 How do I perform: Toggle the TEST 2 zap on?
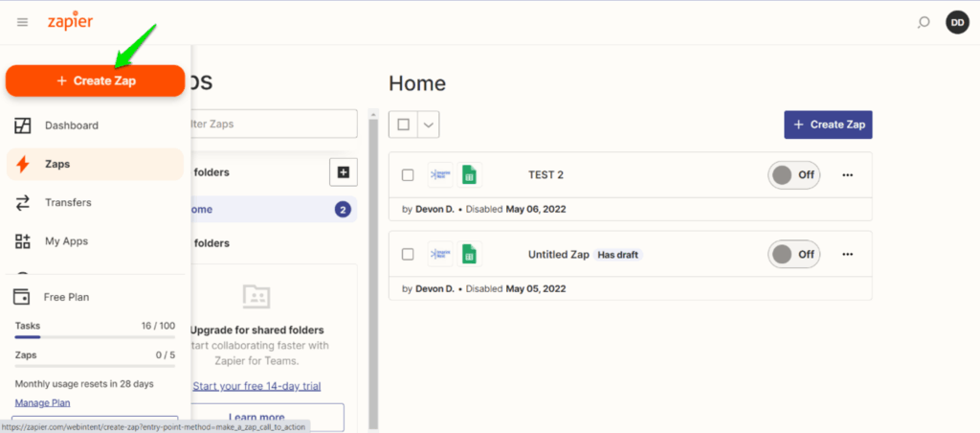coord(793,175)
